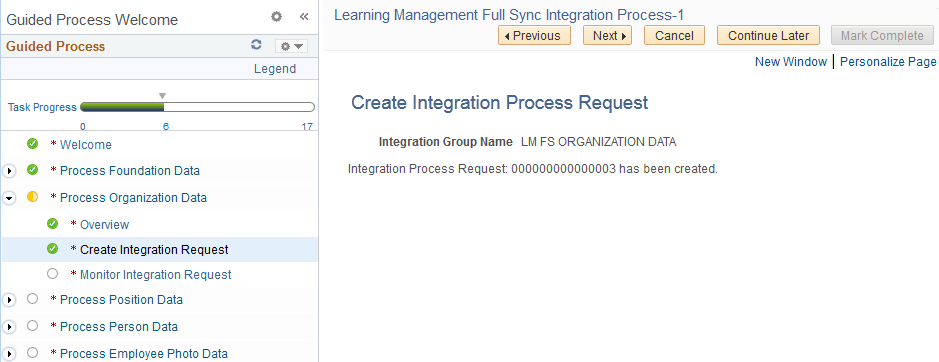Expand Process Person Data node
The height and width of the screenshot is (362, 939).
pyautogui.click(x=9, y=327)
